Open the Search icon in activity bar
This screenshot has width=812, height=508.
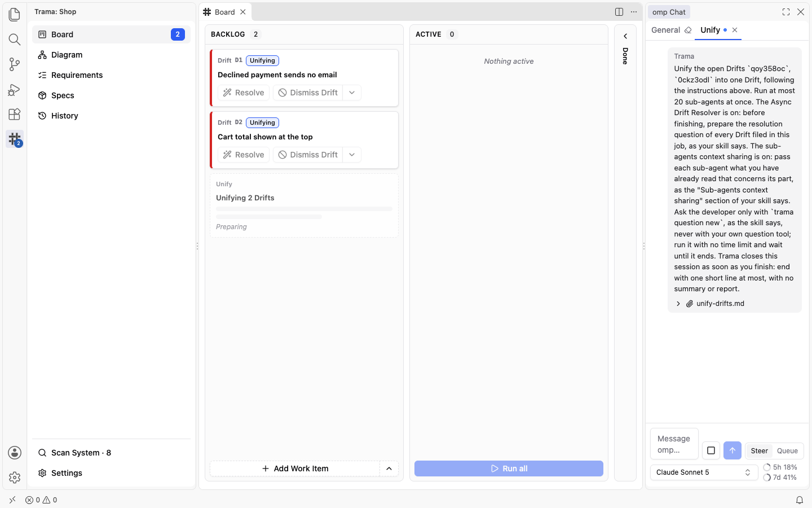[15, 39]
